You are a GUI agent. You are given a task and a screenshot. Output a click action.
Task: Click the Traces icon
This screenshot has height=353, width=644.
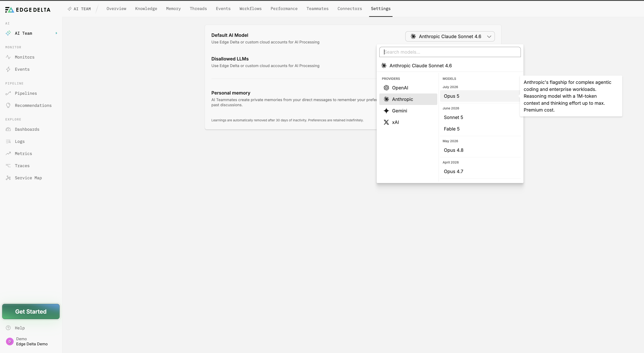pos(8,166)
